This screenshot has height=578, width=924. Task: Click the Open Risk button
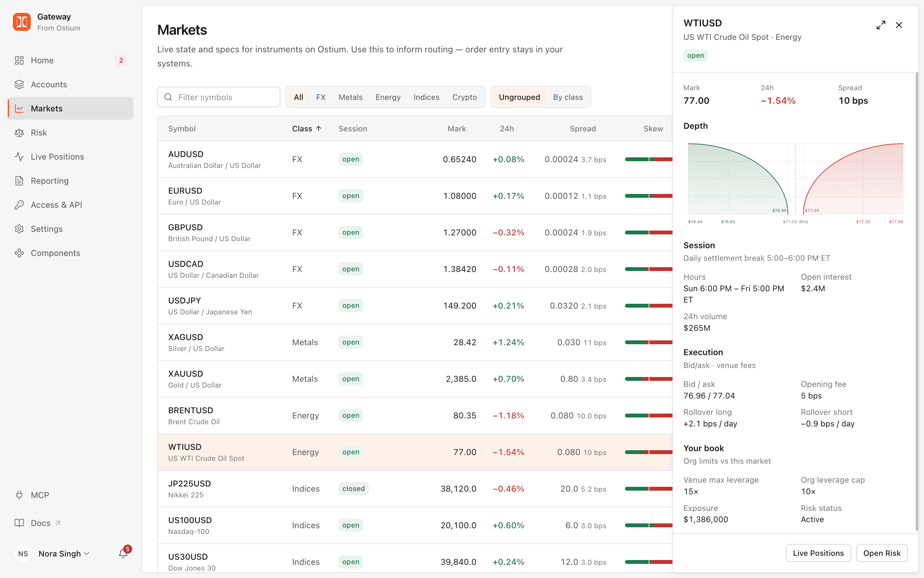(x=882, y=553)
